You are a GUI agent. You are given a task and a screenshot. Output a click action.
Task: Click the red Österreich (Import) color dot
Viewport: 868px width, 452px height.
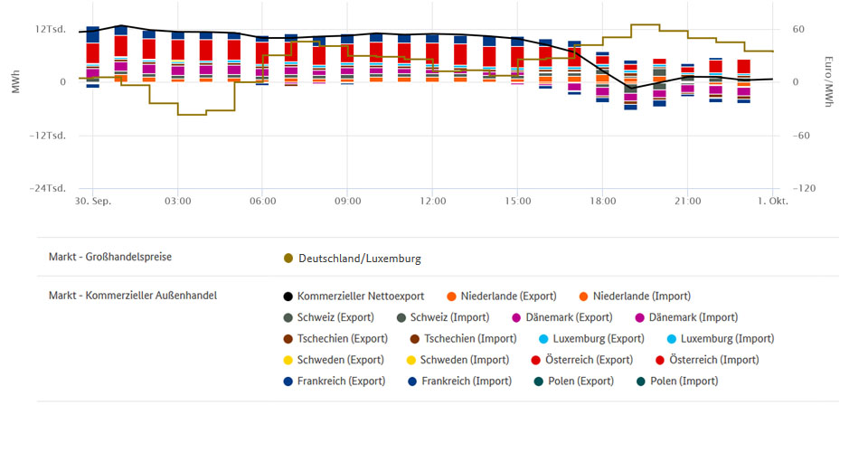pos(660,360)
